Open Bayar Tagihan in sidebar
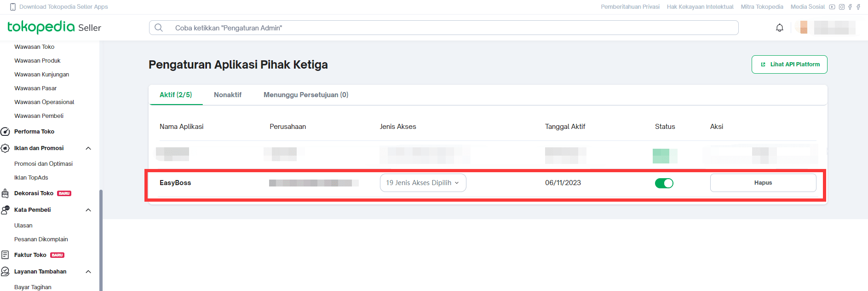Viewport: 868px width, 291px height. (x=33, y=287)
